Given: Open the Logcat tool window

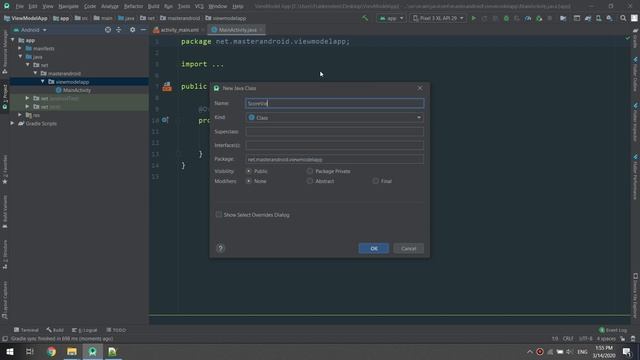Looking at the screenshot, I should click(x=84, y=330).
